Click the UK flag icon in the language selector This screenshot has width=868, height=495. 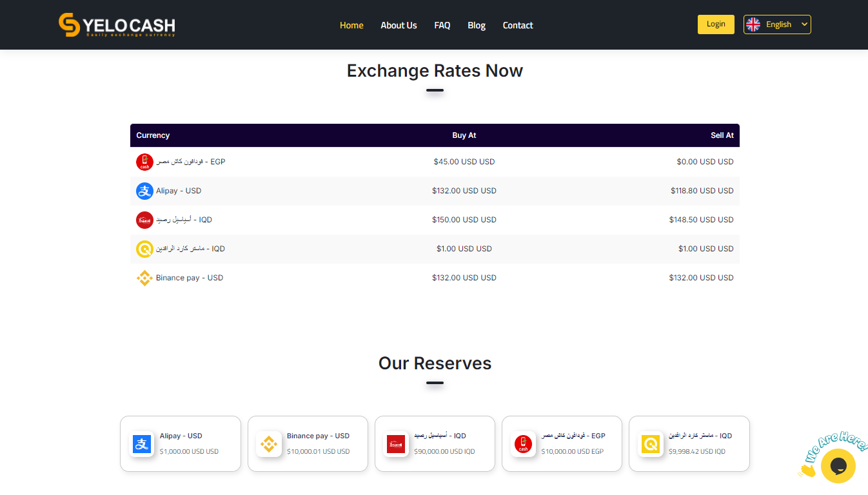click(753, 24)
